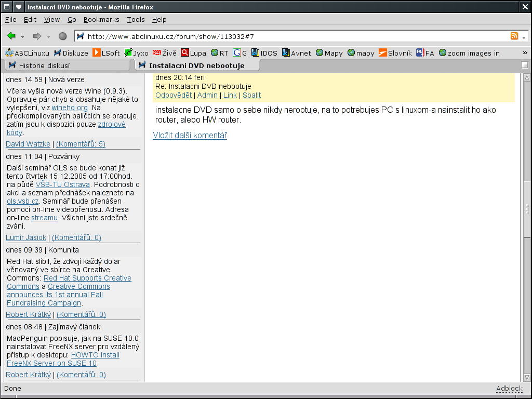Open the IDOS bookmark
532x399 pixels.
264,53
